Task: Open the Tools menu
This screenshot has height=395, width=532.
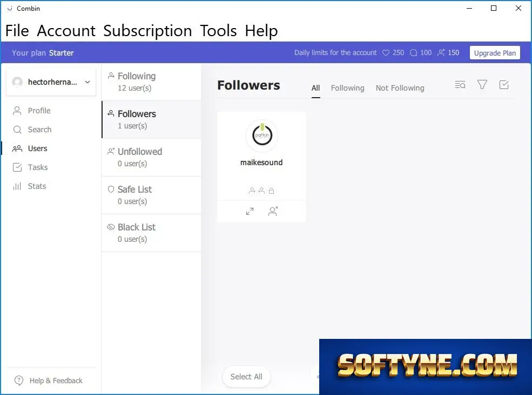Action: [219, 31]
